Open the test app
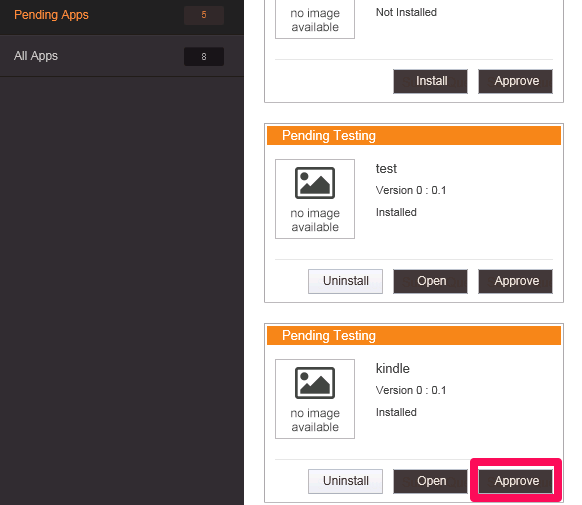 click(431, 281)
